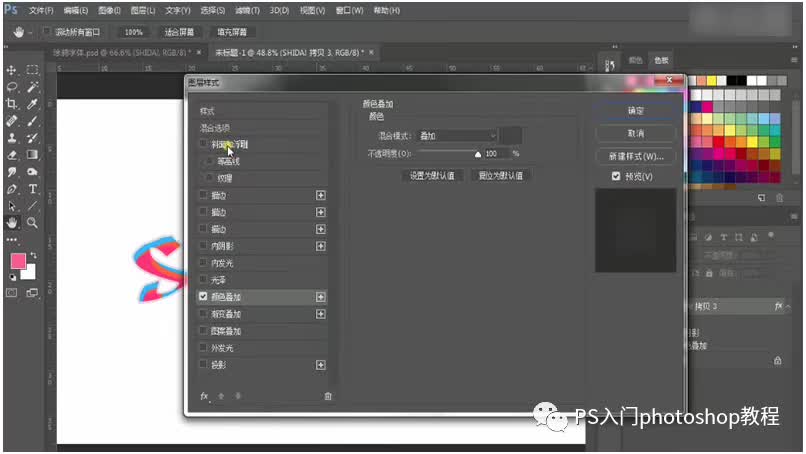Select the Horizontal Type tool
Image resolution: width=806 pixels, height=454 pixels.
[x=32, y=188]
